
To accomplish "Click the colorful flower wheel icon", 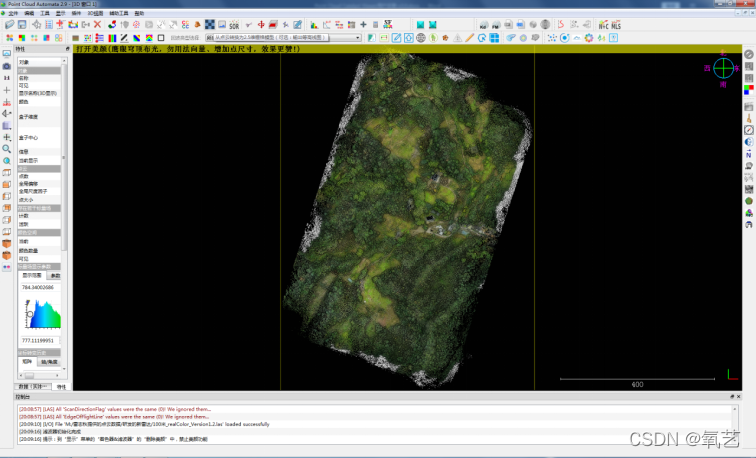I will pos(589,38).
